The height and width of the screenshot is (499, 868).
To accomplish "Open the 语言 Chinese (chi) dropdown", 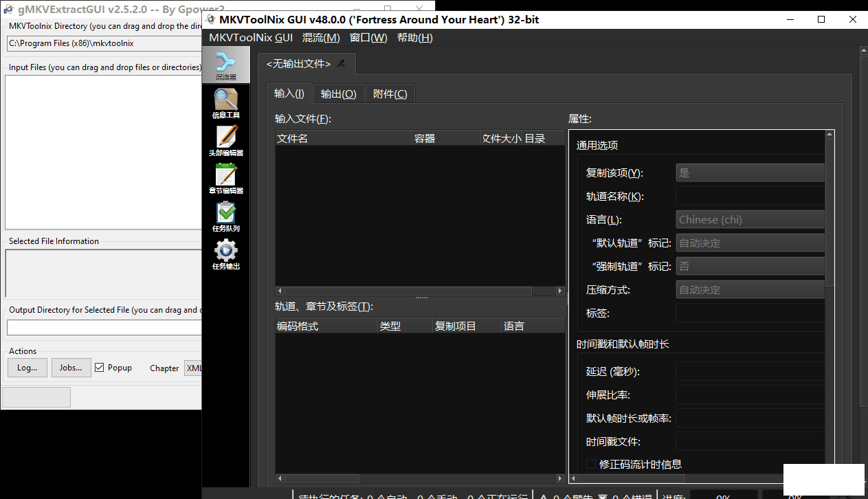I will click(750, 220).
